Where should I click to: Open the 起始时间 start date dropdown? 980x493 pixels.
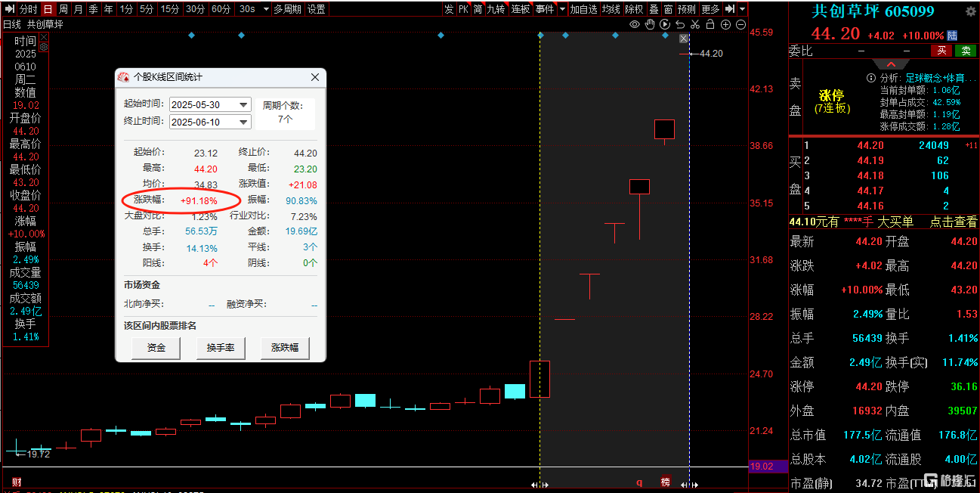click(243, 104)
